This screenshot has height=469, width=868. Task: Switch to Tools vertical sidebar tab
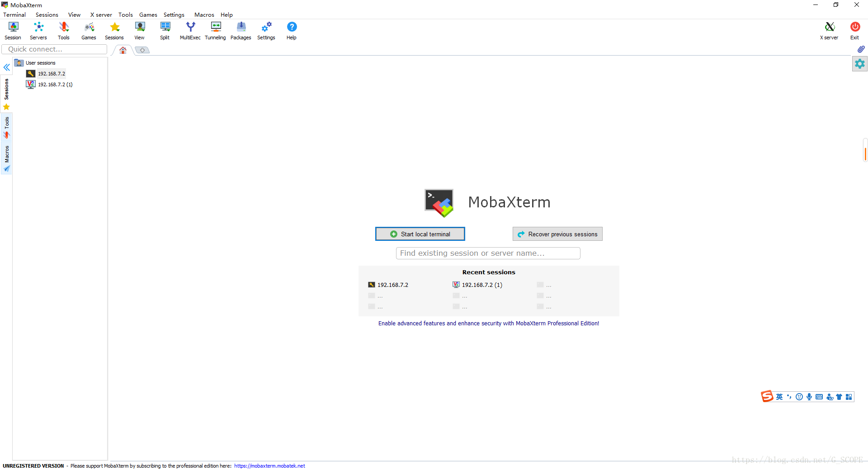(x=6, y=127)
